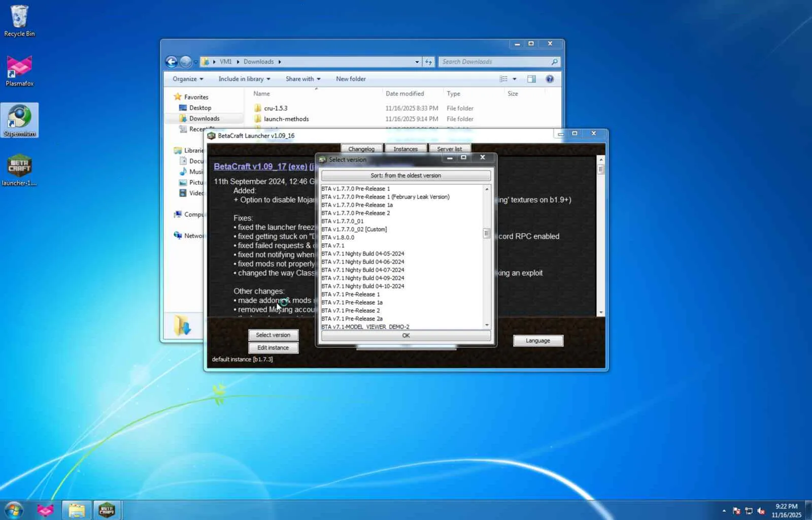Expand the breadcrumb arrow after VM1
Screen dimensions: 812x520
(238, 62)
